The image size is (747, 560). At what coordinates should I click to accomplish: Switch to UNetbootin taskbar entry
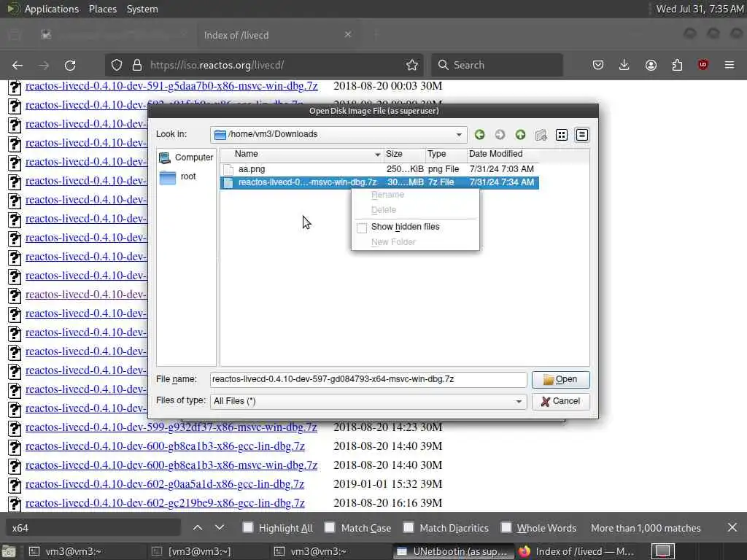(x=453, y=552)
